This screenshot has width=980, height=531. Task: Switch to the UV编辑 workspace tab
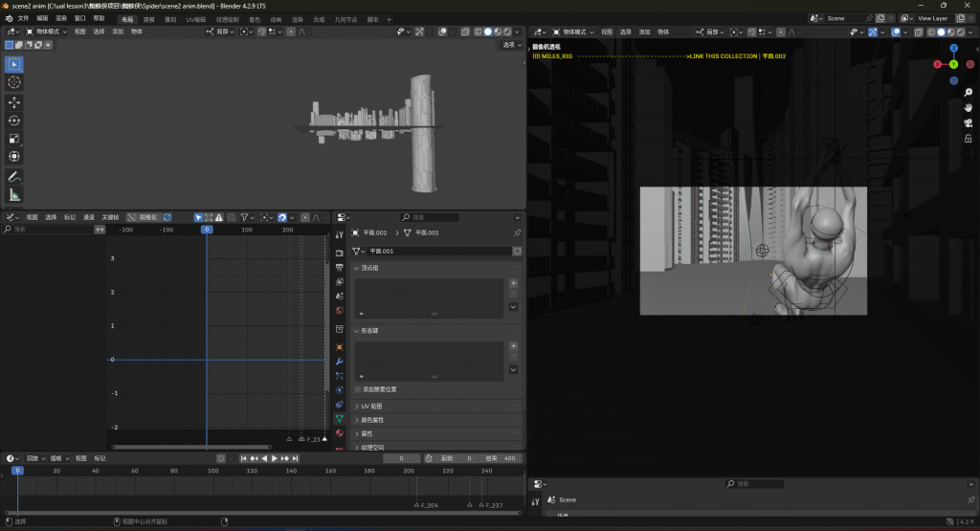pyautogui.click(x=195, y=18)
